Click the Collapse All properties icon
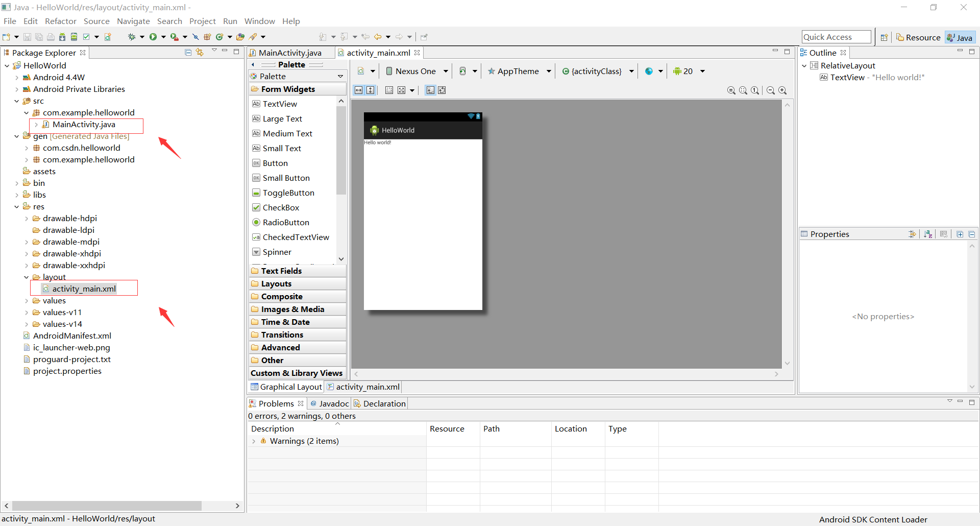 click(972, 234)
